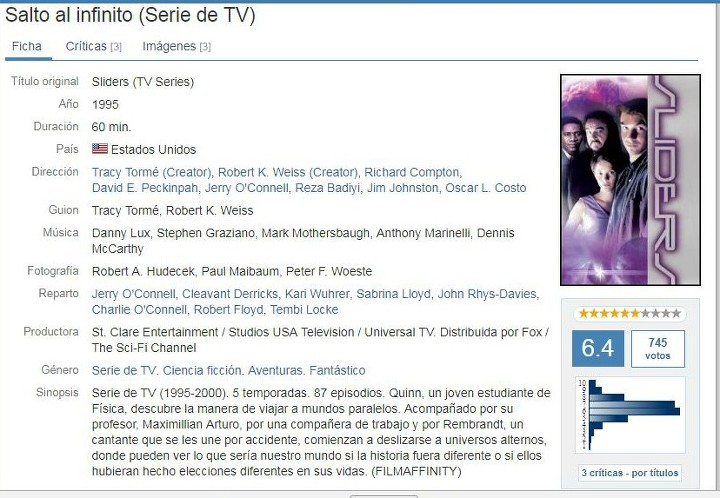
Task: Open the Tracy Tormé (Creator) link
Action: tap(152, 173)
